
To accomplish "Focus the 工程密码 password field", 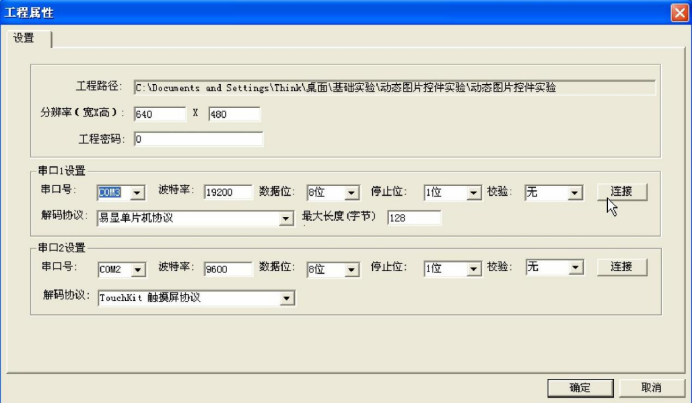I will pos(198,139).
